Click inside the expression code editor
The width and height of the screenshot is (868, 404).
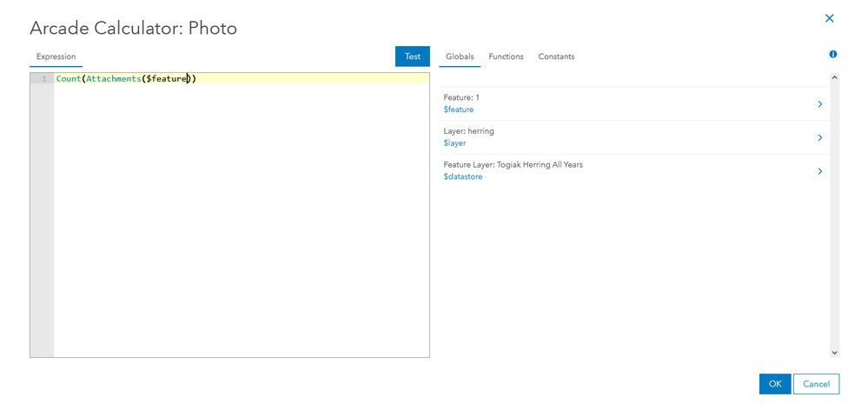(x=242, y=217)
